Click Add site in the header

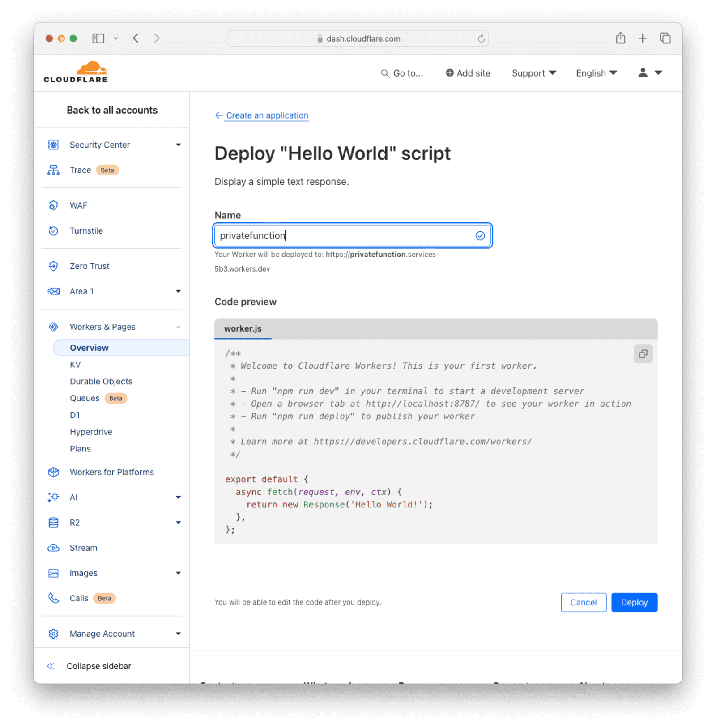[x=468, y=73]
